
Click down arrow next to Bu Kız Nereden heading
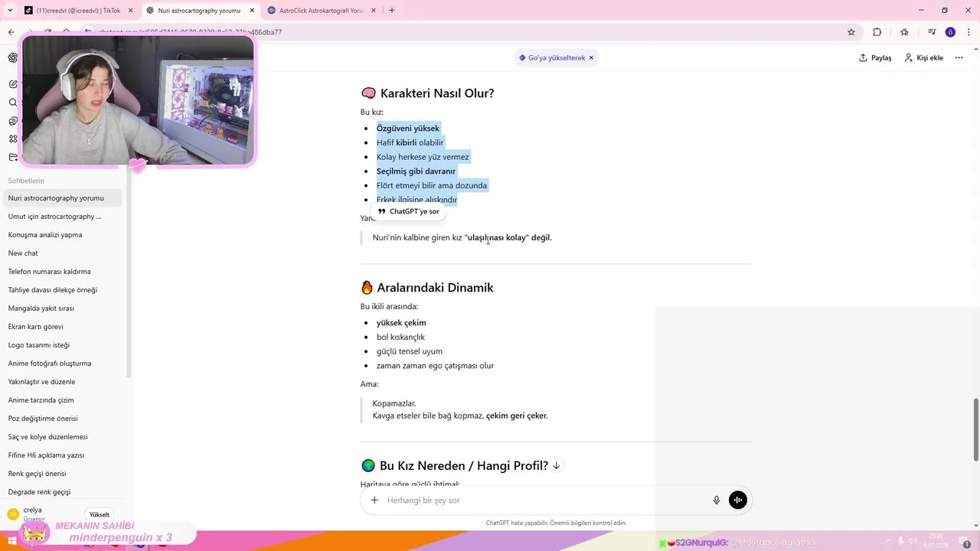pyautogui.click(x=557, y=465)
